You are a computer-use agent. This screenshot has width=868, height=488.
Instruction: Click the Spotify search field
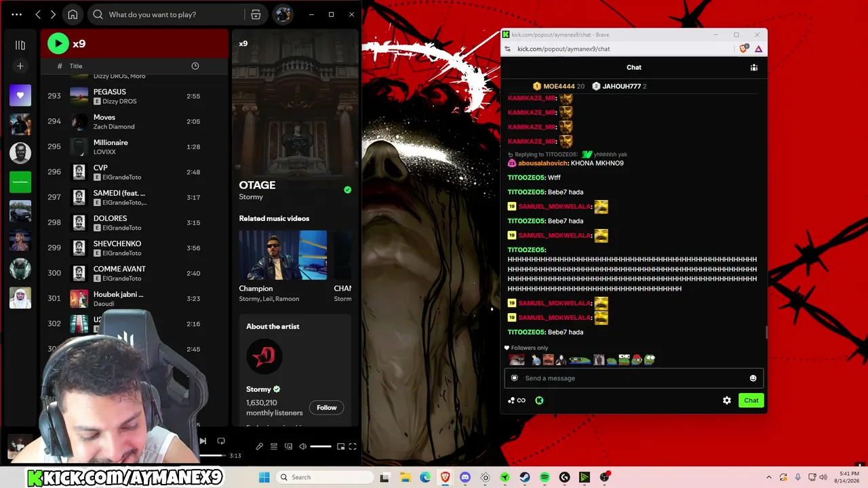pos(167,14)
